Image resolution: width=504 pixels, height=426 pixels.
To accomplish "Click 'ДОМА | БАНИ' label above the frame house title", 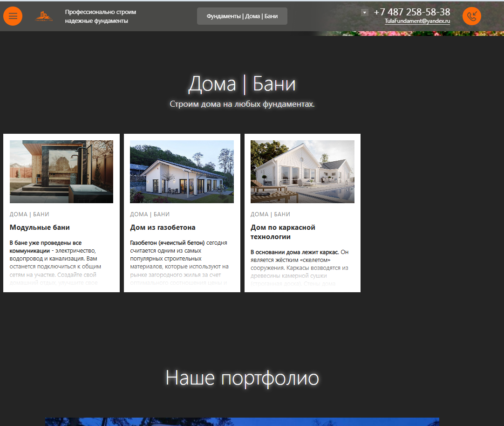I will coord(270,214).
